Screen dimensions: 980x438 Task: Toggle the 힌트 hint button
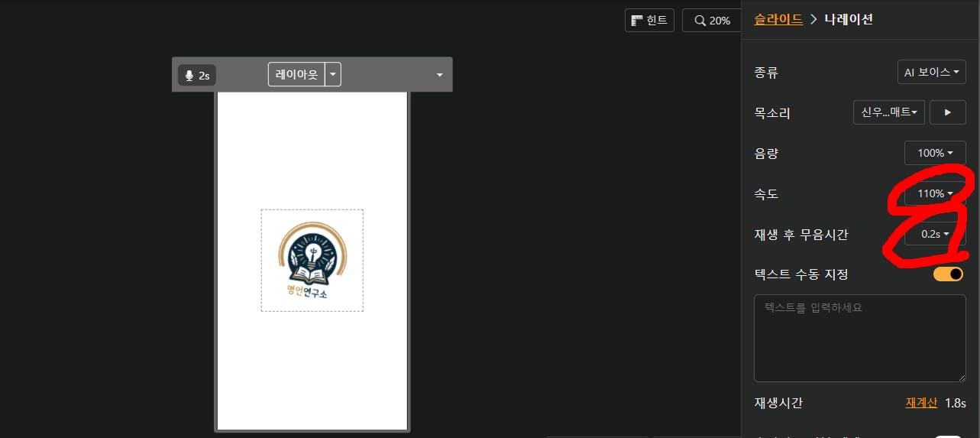coord(649,21)
